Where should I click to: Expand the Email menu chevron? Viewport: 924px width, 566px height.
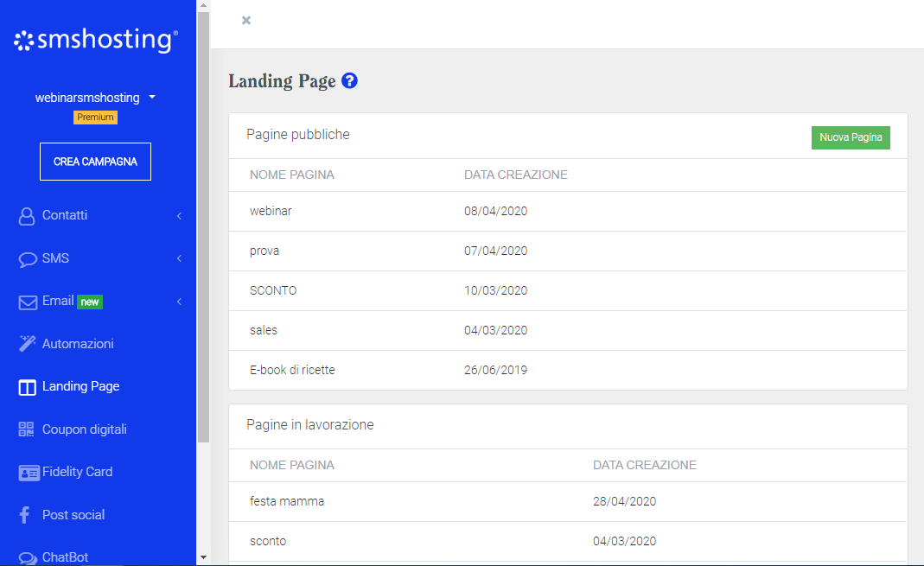pyautogui.click(x=179, y=301)
